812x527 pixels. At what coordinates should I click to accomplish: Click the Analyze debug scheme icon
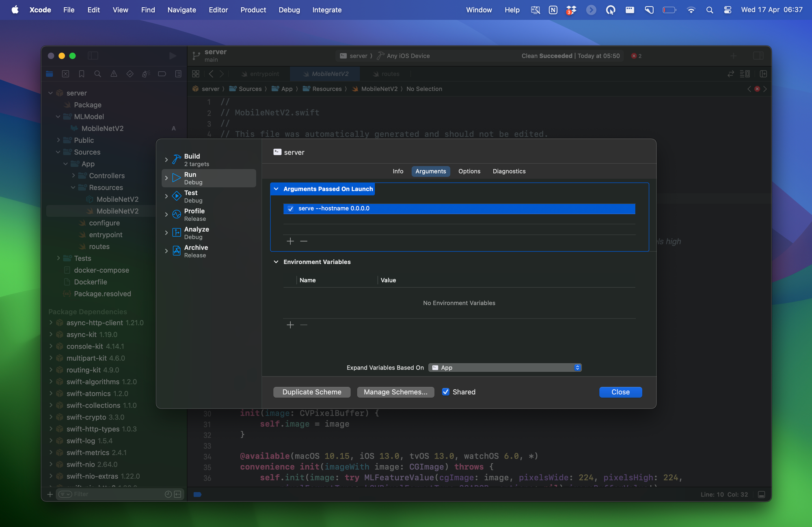tap(177, 232)
